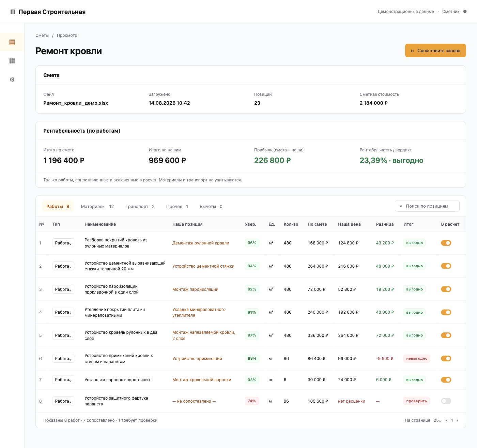Click the search magnifier icon
Viewport: 477px width, 448px height.
(x=401, y=206)
